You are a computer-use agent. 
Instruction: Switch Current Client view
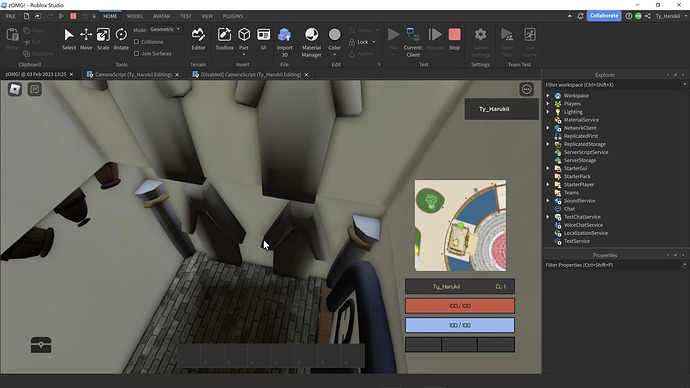pos(413,42)
